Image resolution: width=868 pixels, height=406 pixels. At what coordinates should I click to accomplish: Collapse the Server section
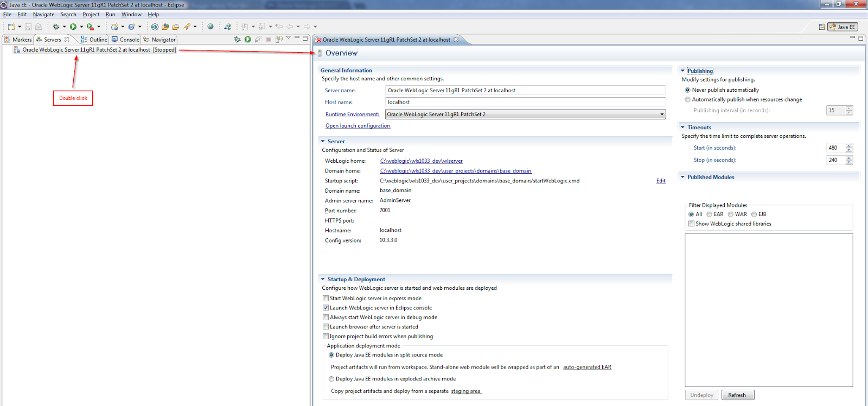tap(323, 141)
